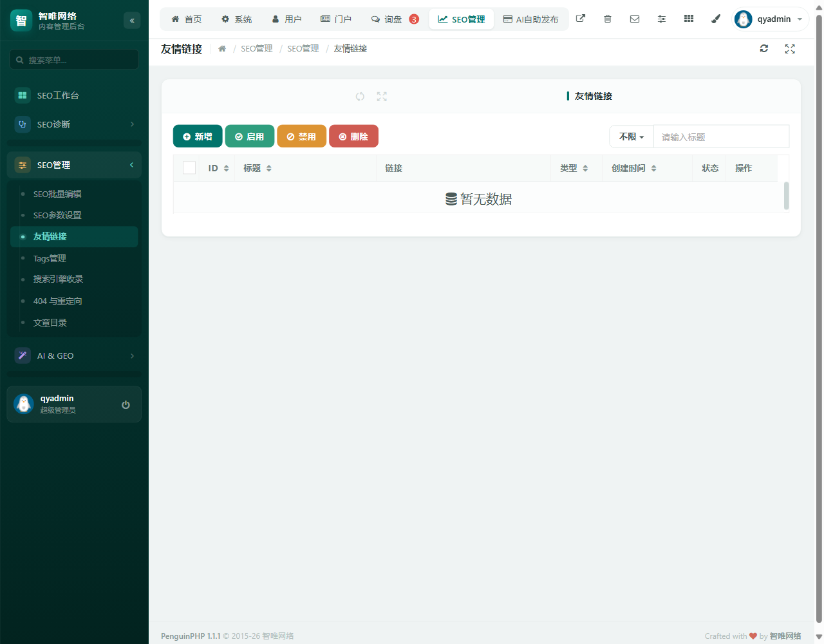Open SEO参数设置 submenu item

pyautogui.click(x=74, y=215)
